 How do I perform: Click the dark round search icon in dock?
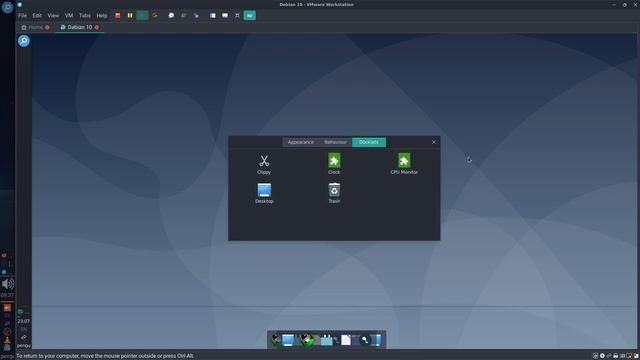[365, 340]
